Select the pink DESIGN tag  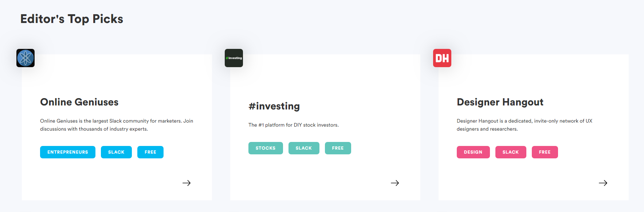[x=473, y=152]
